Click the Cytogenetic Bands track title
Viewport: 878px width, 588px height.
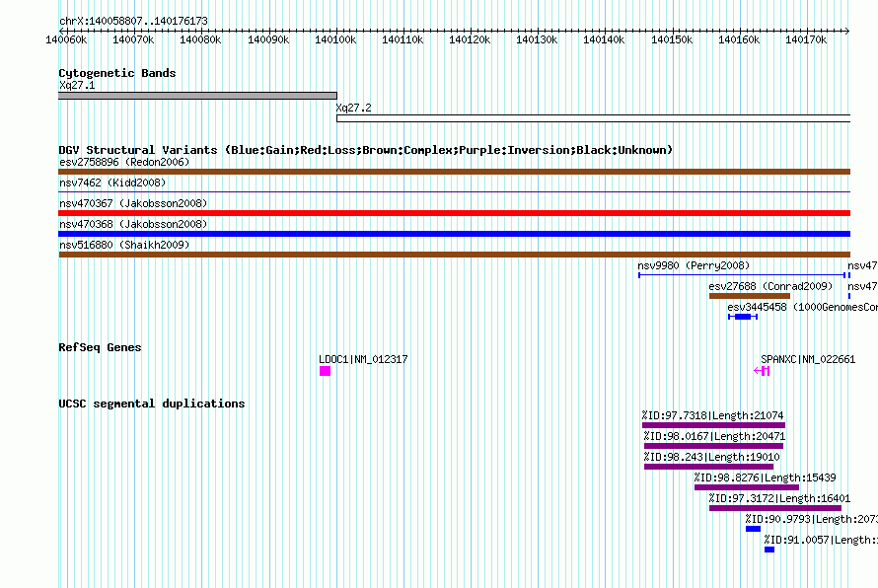click(117, 73)
